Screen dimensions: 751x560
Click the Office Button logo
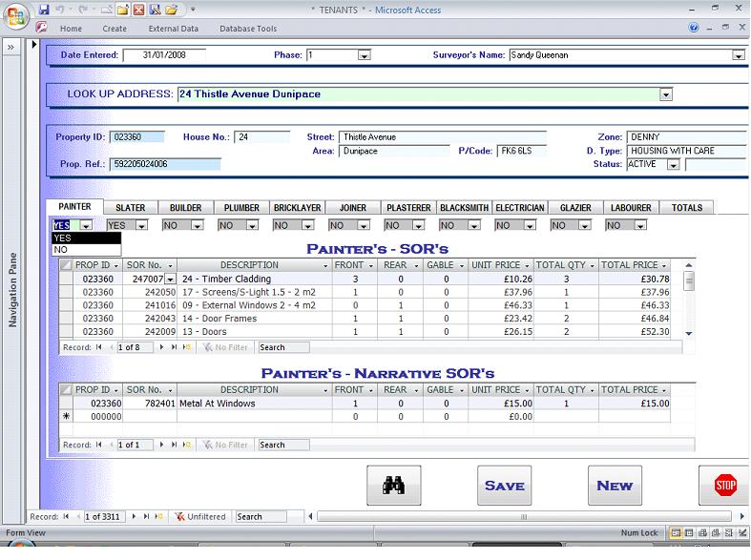pos(16,15)
